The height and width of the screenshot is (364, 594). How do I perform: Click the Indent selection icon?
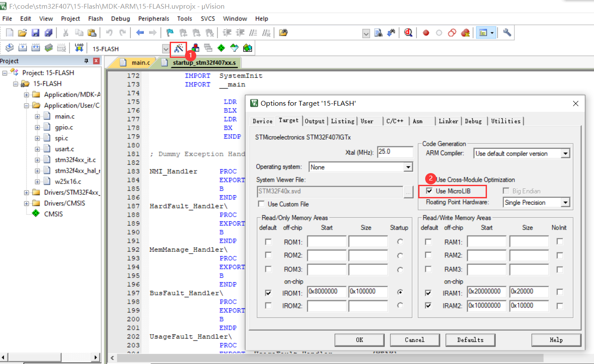pyautogui.click(x=227, y=33)
